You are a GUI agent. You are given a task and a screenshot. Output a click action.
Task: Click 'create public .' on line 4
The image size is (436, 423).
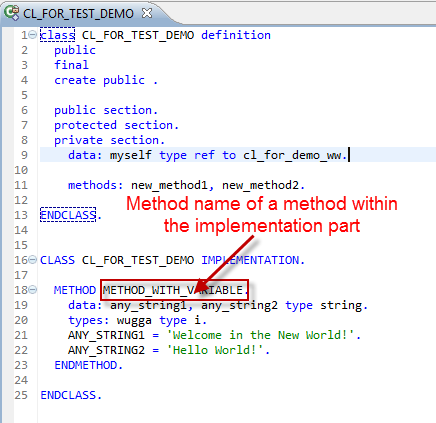[106, 80]
